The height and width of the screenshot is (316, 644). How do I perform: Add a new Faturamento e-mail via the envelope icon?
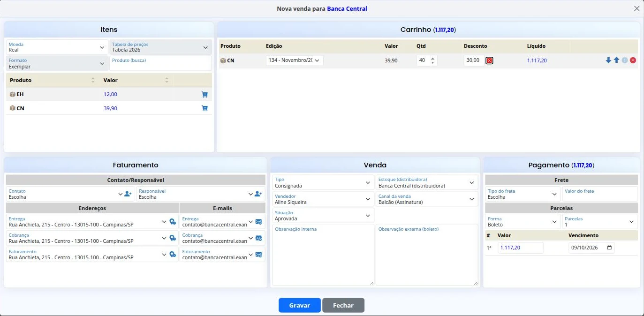pyautogui.click(x=258, y=255)
